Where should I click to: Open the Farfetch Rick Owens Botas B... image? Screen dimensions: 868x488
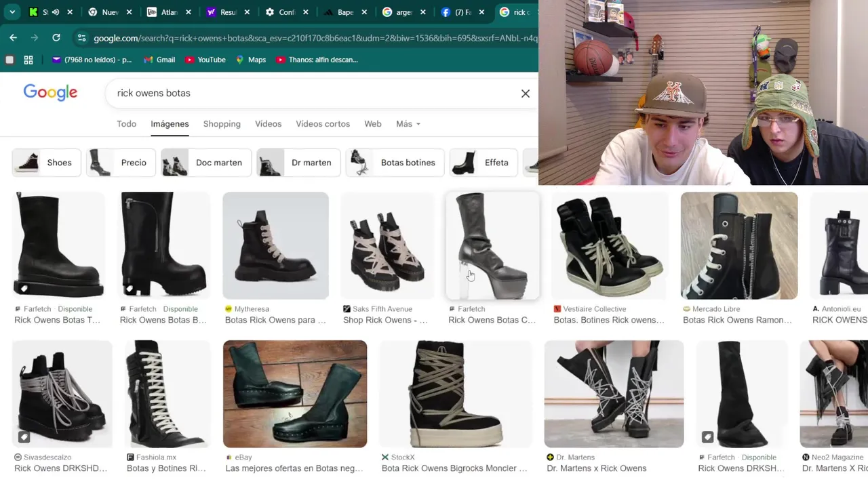coord(163,245)
